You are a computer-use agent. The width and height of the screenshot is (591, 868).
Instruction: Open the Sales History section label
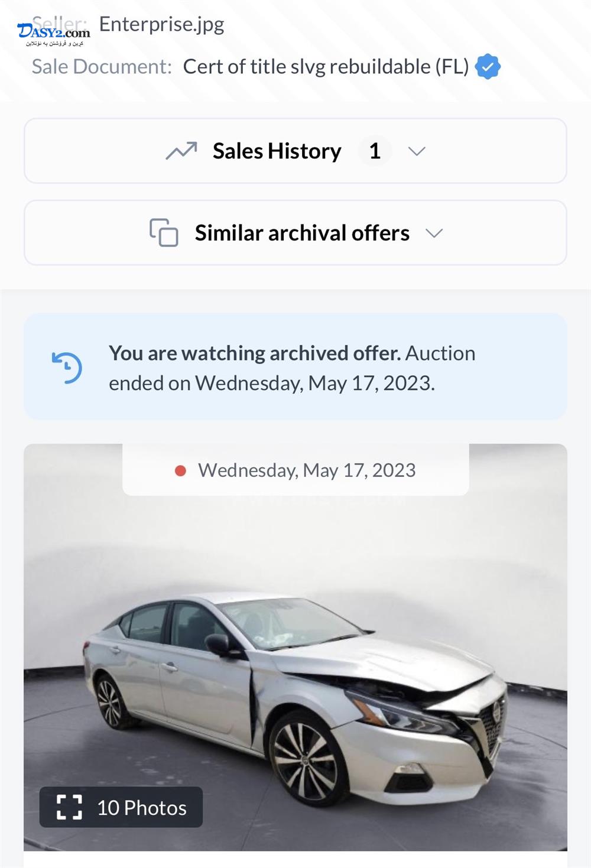(x=277, y=151)
